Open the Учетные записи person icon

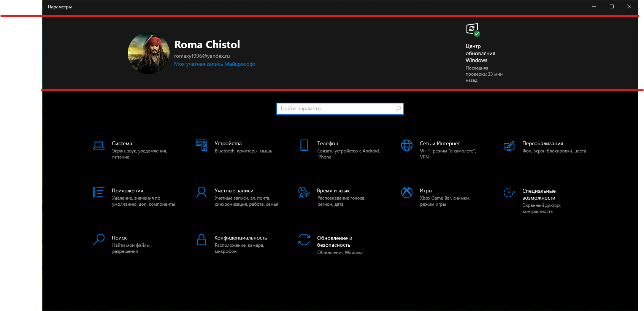point(201,192)
